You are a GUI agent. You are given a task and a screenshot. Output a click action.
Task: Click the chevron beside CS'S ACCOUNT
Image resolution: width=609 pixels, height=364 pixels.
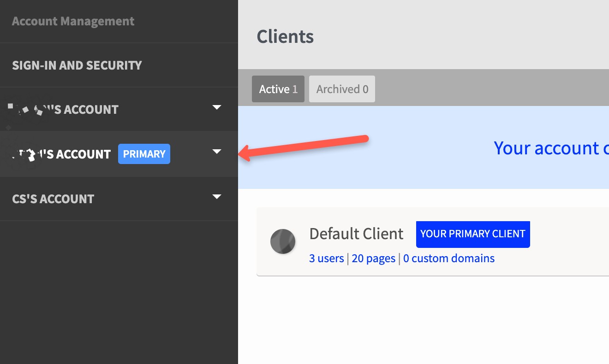tap(217, 196)
